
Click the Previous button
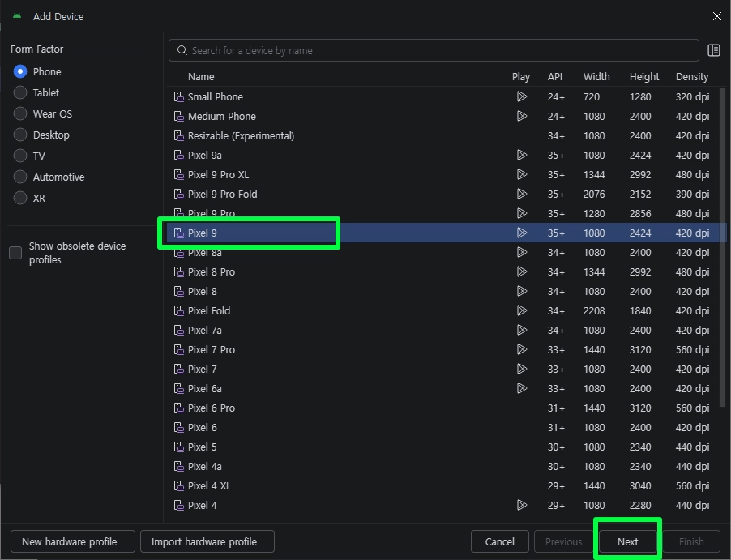point(563,541)
